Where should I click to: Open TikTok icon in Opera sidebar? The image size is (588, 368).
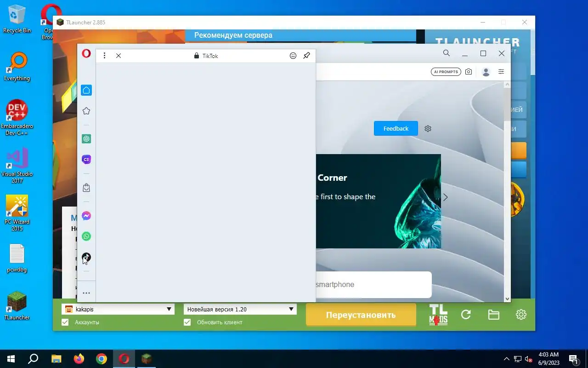click(x=86, y=257)
